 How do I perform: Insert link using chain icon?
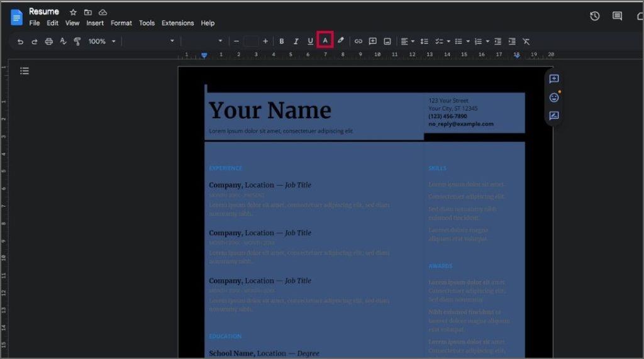[358, 41]
